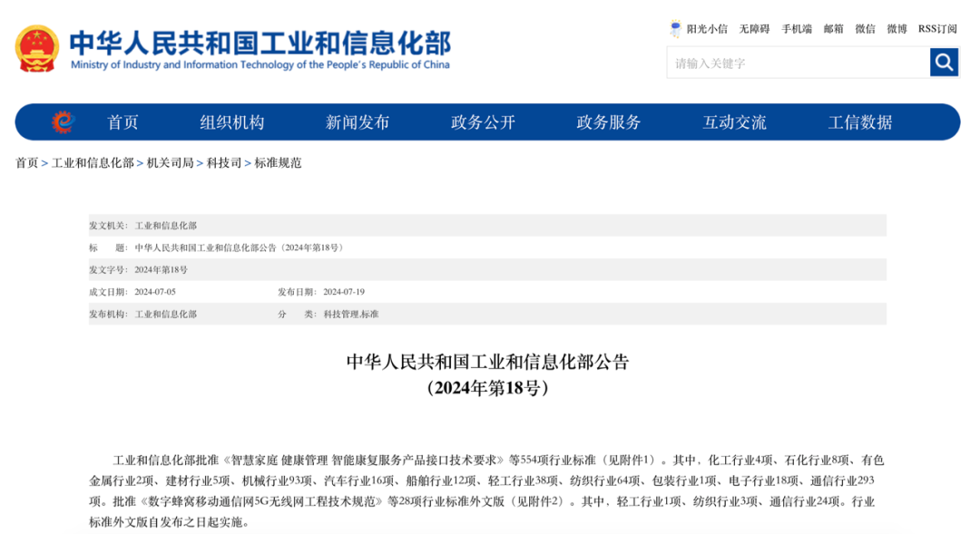980x534 pixels.
Task: Click 工业和信息化部 in the breadcrumb
Action: 93,163
